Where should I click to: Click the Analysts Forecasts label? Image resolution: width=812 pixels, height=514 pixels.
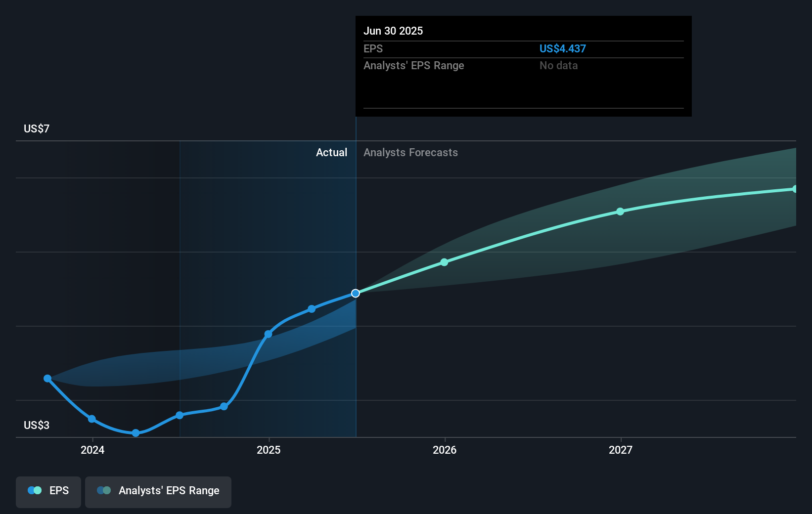click(x=410, y=152)
